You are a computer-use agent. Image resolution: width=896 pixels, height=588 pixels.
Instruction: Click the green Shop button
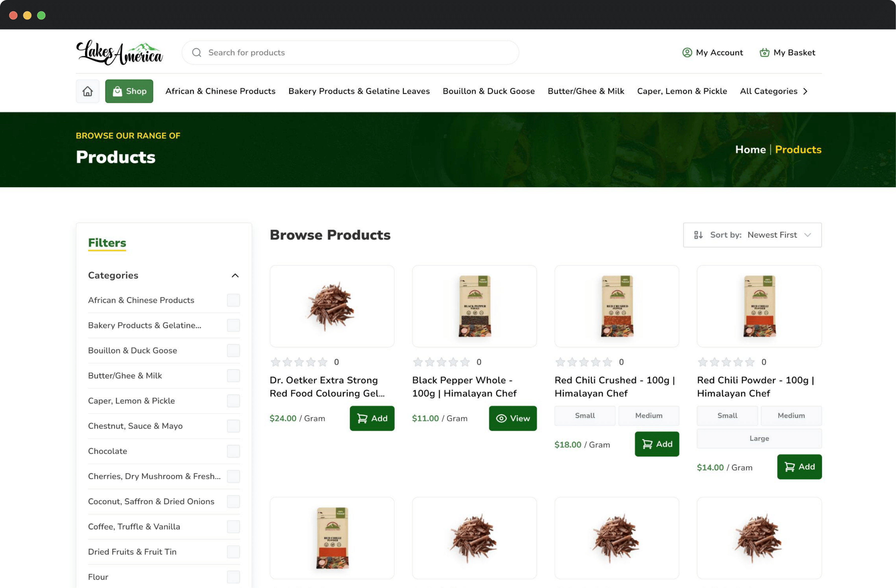pyautogui.click(x=129, y=91)
